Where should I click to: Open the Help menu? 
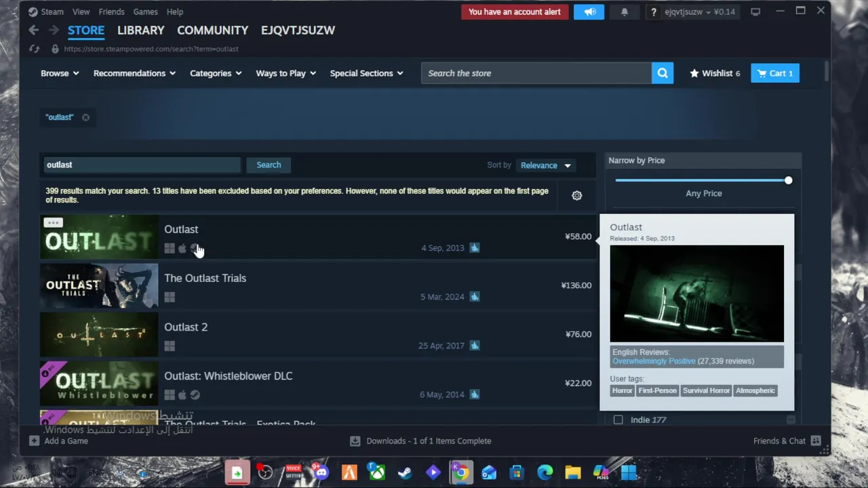pyautogui.click(x=175, y=12)
